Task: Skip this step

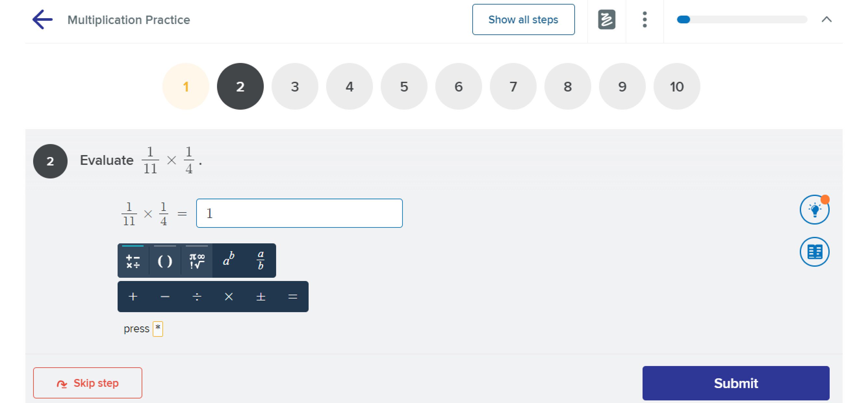Action: point(88,383)
